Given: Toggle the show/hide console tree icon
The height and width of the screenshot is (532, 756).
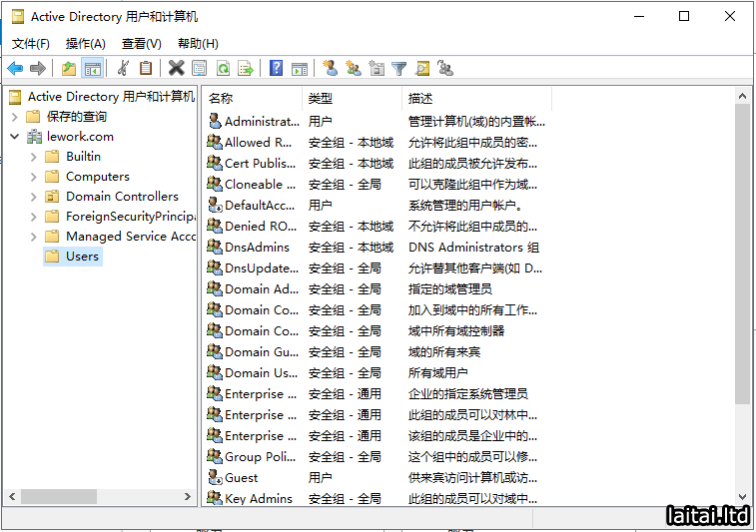Looking at the screenshot, I should tap(92, 68).
